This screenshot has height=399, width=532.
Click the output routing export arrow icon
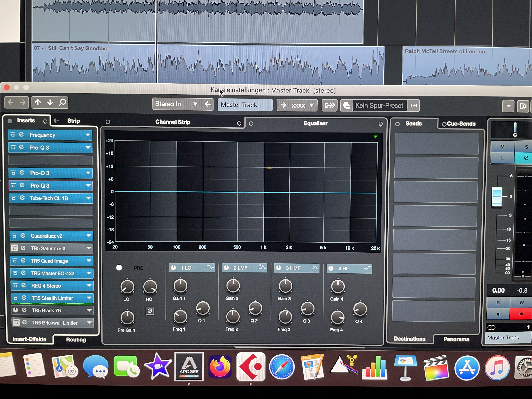pos(329,105)
